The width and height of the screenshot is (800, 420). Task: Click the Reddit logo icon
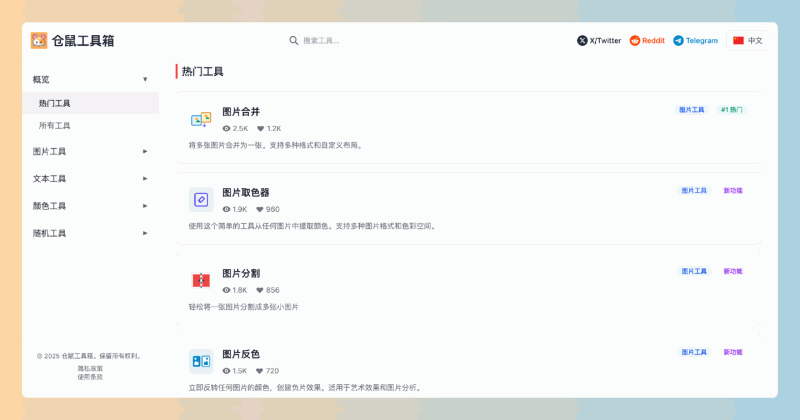[x=635, y=40]
